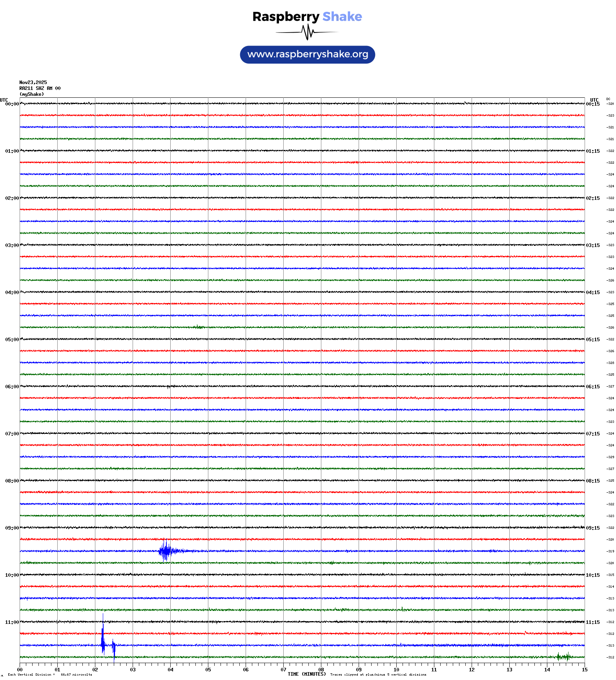The height and width of the screenshot is (680, 616).
Task: Click the RA211 SHZ AM 00 station label
Action: (40, 88)
